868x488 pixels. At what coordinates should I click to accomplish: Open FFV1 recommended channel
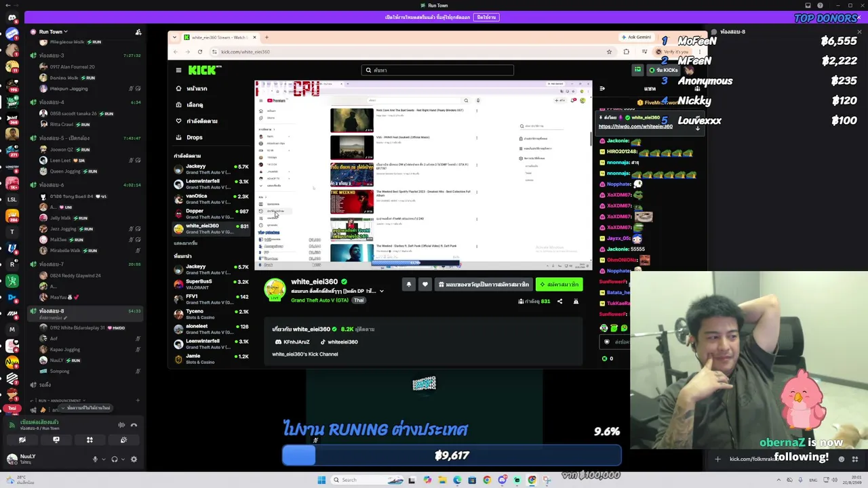(210, 300)
